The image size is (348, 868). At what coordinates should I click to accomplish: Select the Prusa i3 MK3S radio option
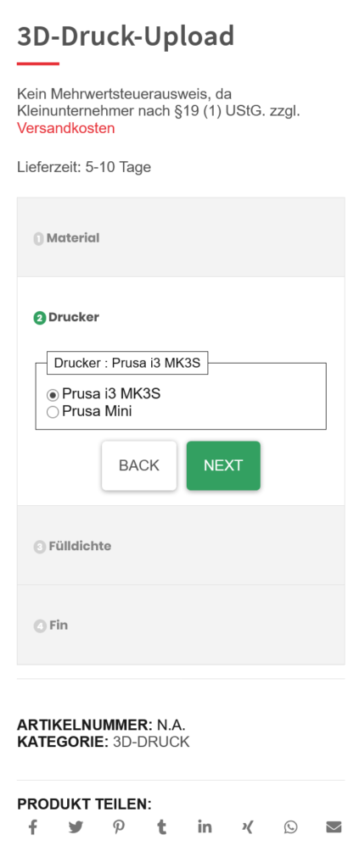coord(53,395)
